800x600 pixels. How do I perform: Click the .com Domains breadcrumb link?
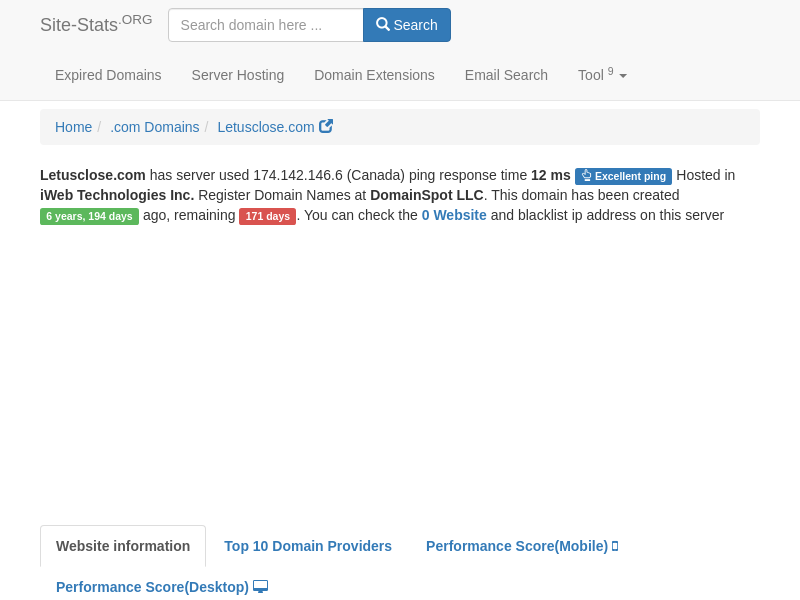155,127
